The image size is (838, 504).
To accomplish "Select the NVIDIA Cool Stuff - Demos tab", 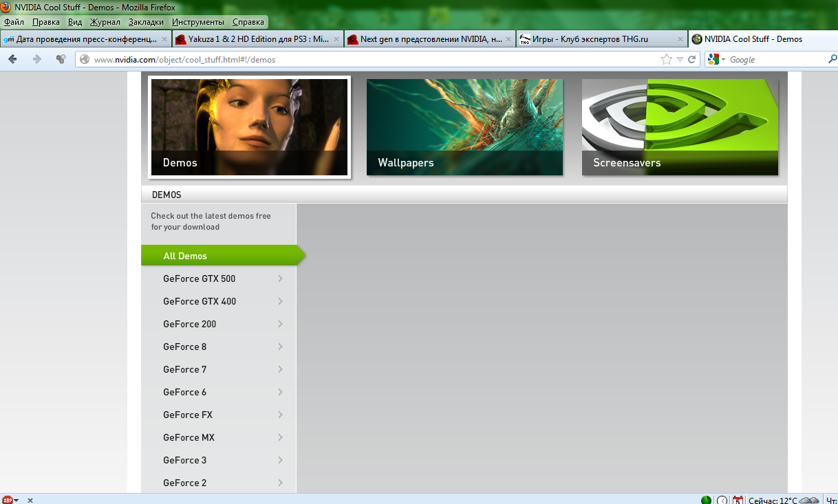I will pos(763,39).
